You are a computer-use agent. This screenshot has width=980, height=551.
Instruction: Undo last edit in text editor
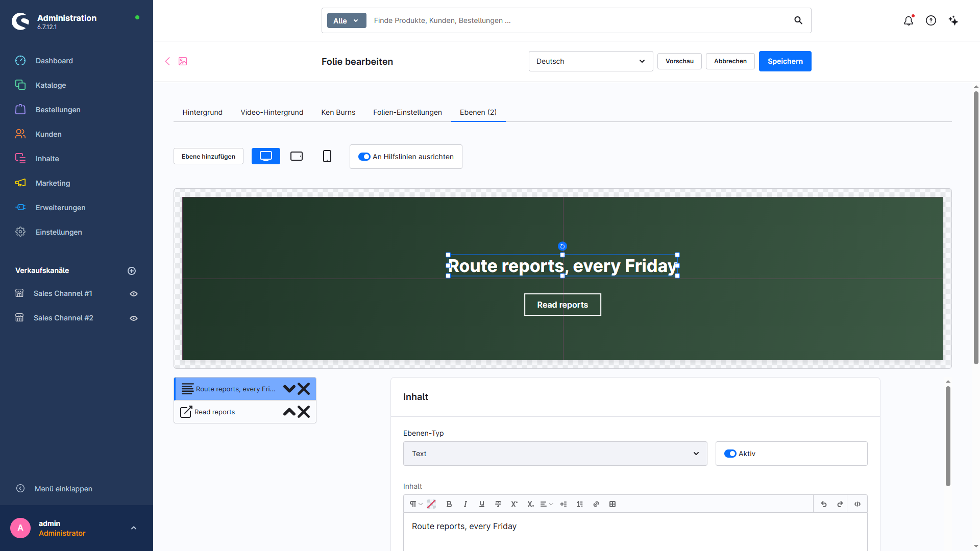pyautogui.click(x=824, y=504)
